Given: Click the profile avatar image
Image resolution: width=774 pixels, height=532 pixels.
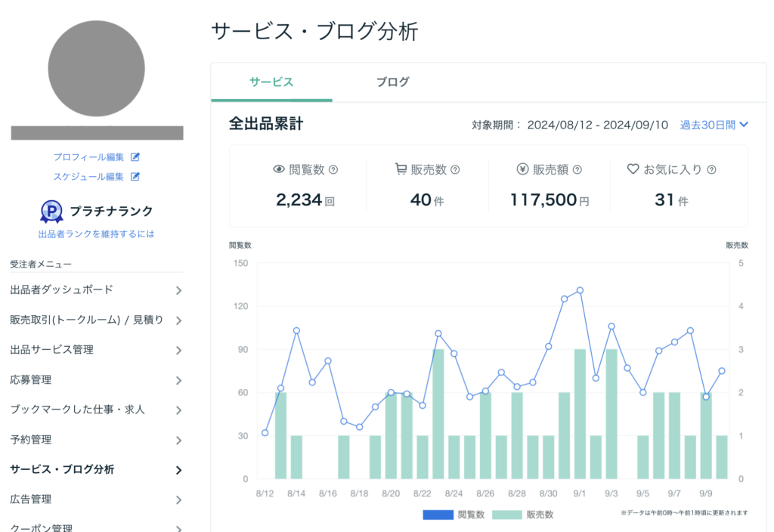Looking at the screenshot, I should point(96,69).
